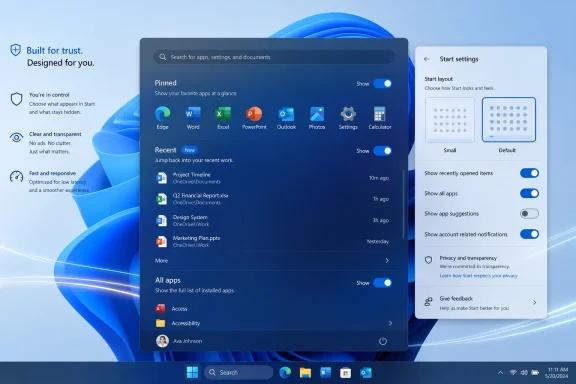Viewport: 576px width, 384px height.
Task: Click the Project Timeline document icon
Action: 161,178
